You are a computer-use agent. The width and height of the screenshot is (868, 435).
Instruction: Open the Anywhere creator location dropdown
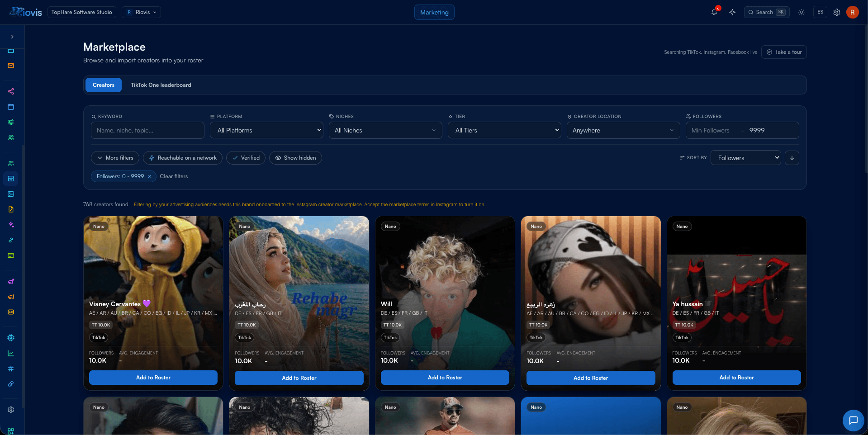click(623, 130)
